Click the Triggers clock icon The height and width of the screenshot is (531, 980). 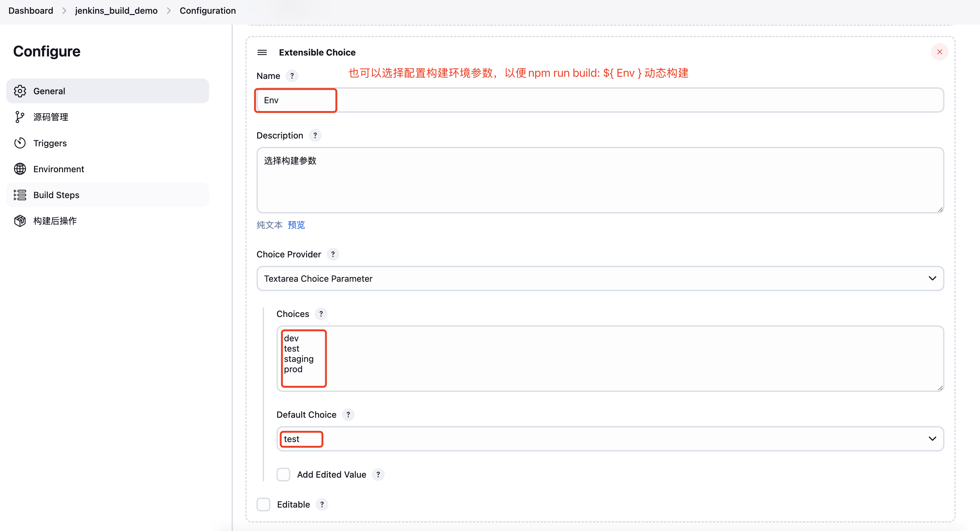click(20, 143)
